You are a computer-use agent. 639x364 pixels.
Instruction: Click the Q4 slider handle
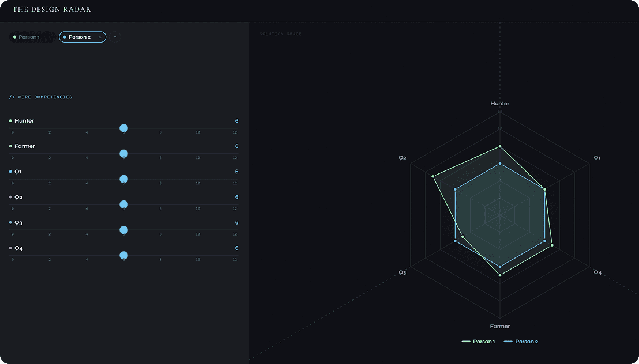[124, 255]
